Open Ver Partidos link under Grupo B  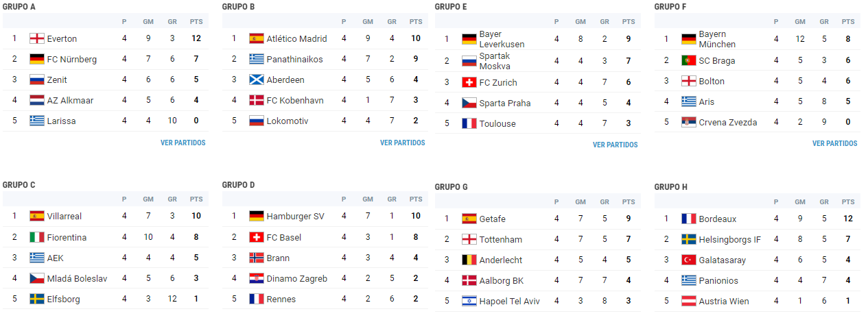point(403,143)
